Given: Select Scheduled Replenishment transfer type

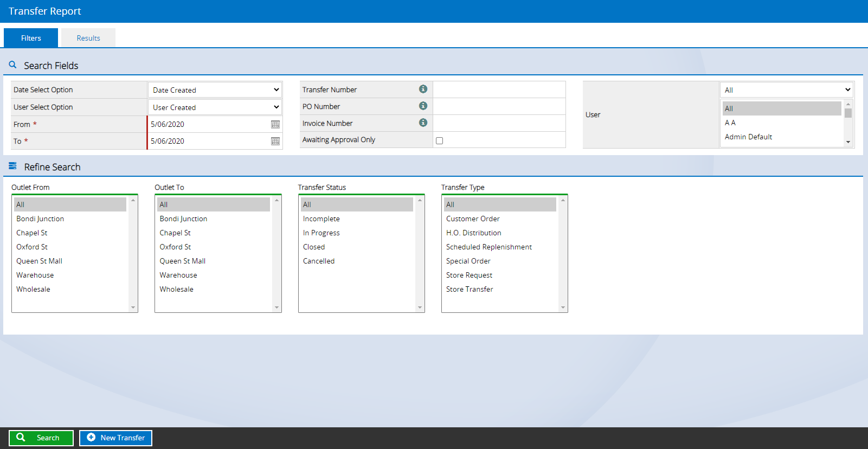Looking at the screenshot, I should click(500, 247).
